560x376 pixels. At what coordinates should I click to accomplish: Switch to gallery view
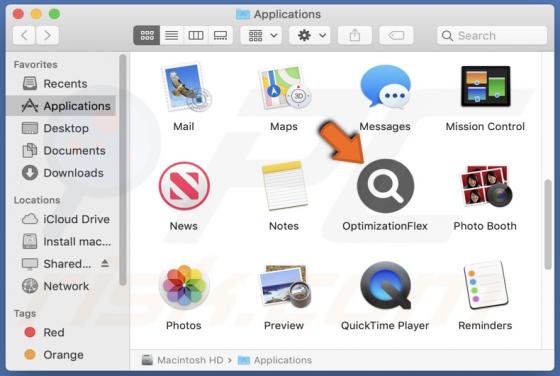220,35
